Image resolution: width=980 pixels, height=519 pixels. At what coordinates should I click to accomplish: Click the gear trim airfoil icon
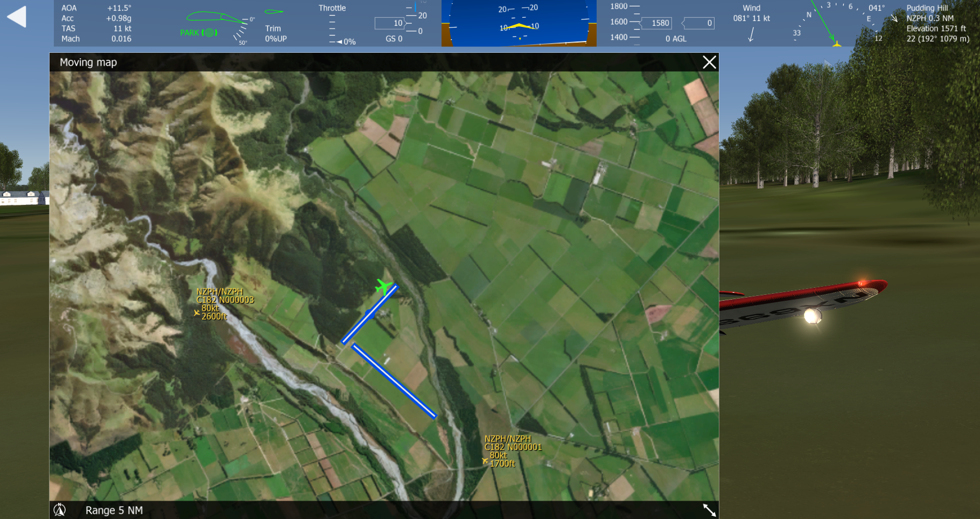pyautogui.click(x=274, y=11)
